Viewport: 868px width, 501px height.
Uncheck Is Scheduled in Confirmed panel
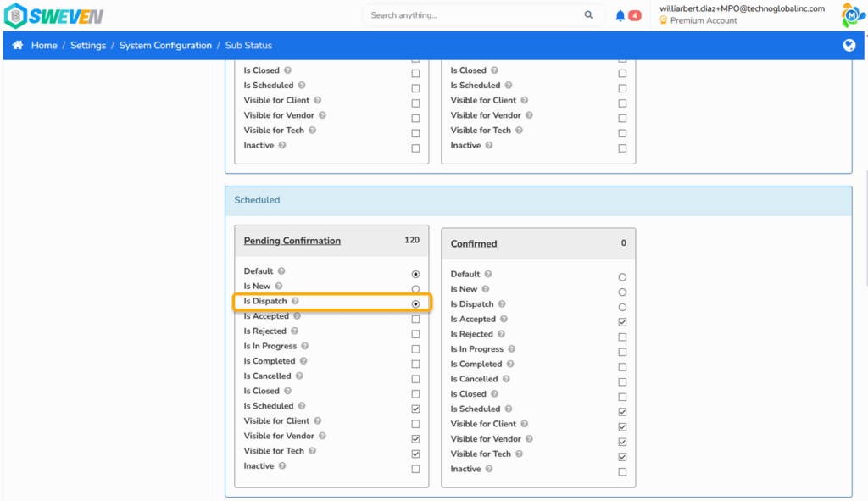pyautogui.click(x=622, y=412)
